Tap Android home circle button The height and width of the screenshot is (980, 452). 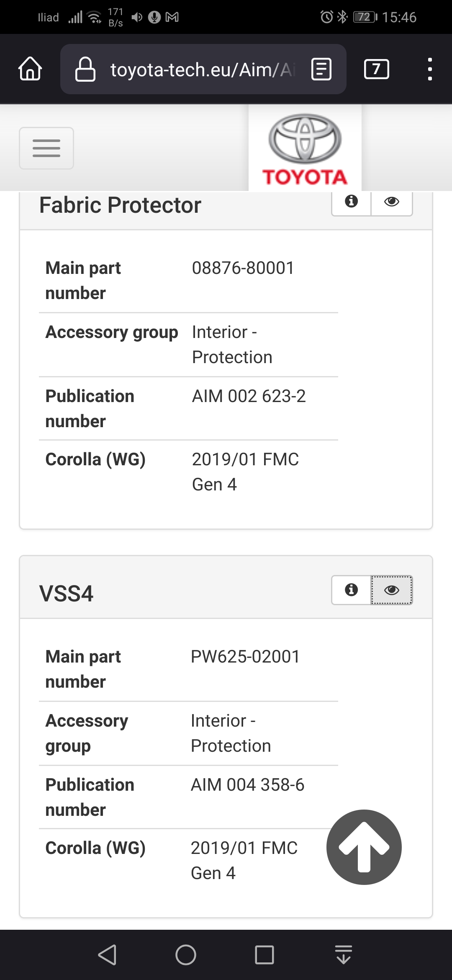click(186, 955)
